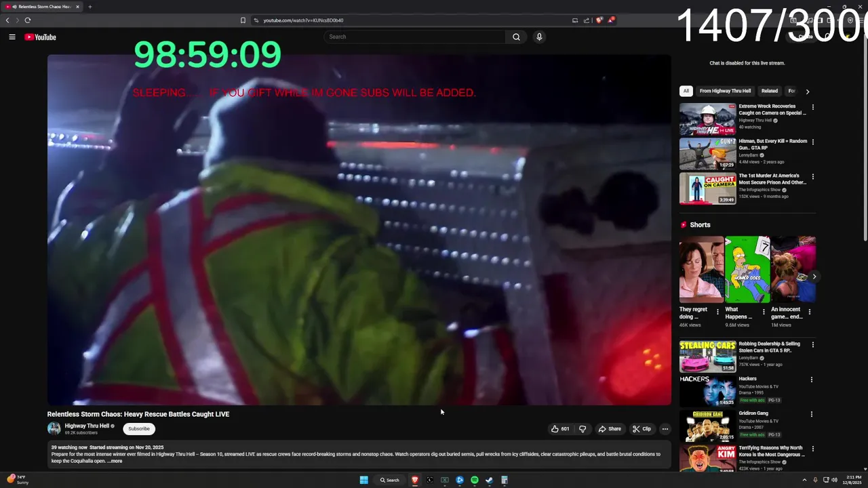
Task: Subscribe to Highway Thru Hell
Action: 139,429
